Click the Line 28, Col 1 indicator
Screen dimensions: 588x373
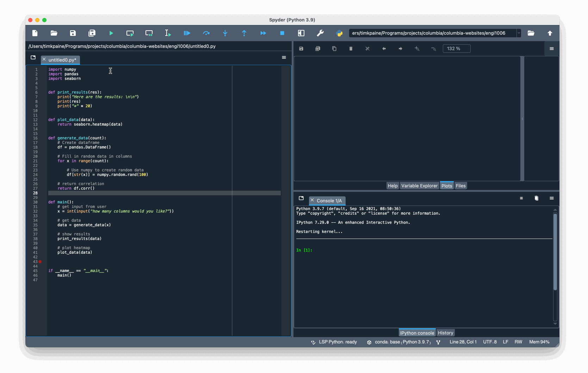tap(463, 342)
